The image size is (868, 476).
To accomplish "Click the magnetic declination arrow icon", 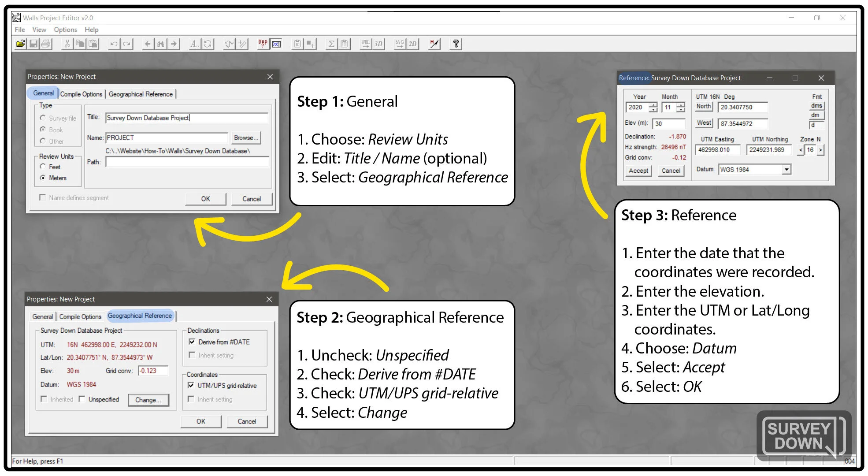I will pyautogui.click(x=434, y=44).
